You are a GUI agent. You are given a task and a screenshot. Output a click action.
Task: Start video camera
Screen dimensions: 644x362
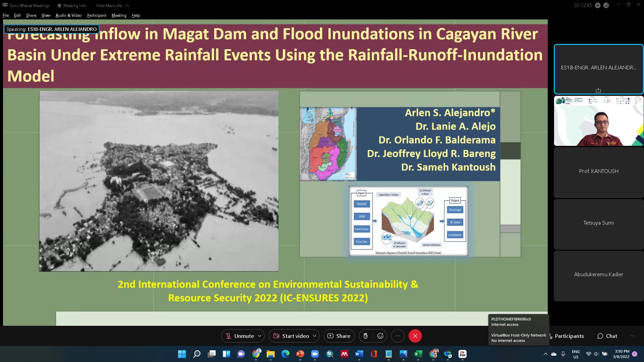291,336
